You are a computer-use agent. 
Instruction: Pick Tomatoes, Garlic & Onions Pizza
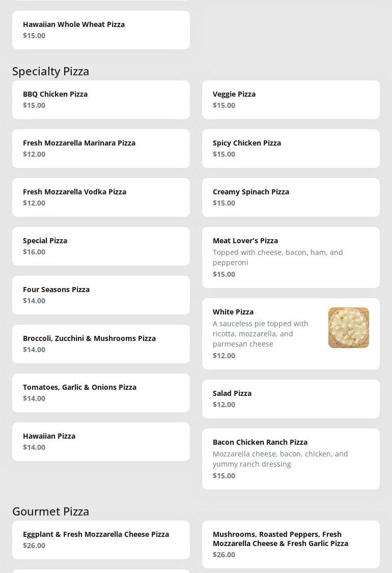coord(101,393)
